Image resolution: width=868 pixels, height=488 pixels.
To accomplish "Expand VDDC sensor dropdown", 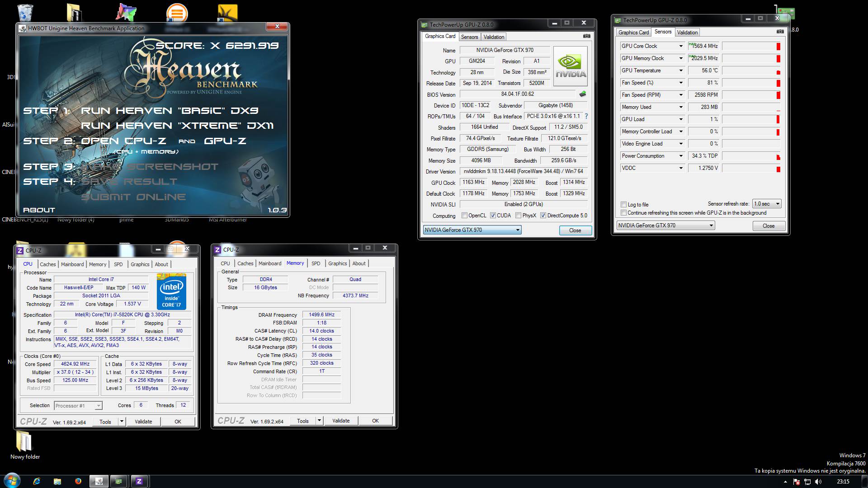I will pyautogui.click(x=681, y=168).
